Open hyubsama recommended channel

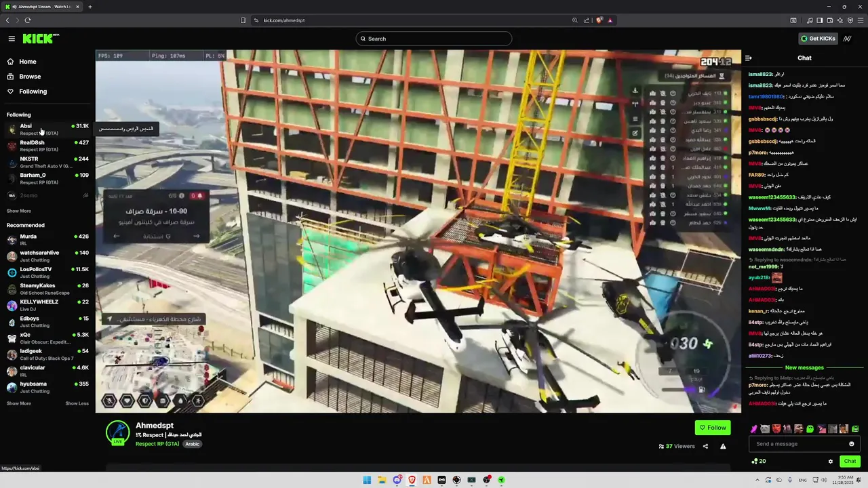(47, 387)
